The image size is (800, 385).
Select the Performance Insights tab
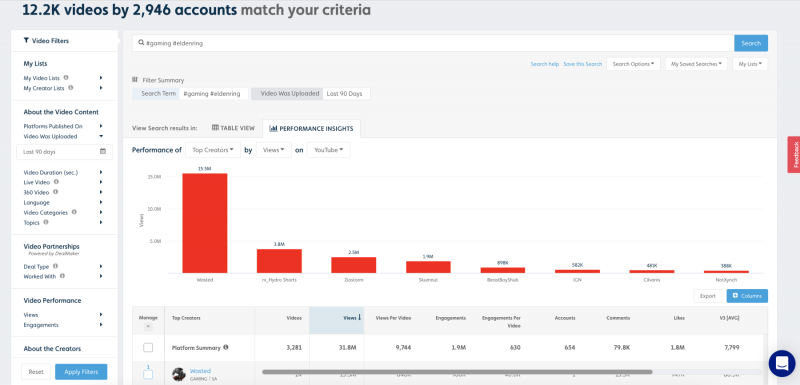point(311,129)
